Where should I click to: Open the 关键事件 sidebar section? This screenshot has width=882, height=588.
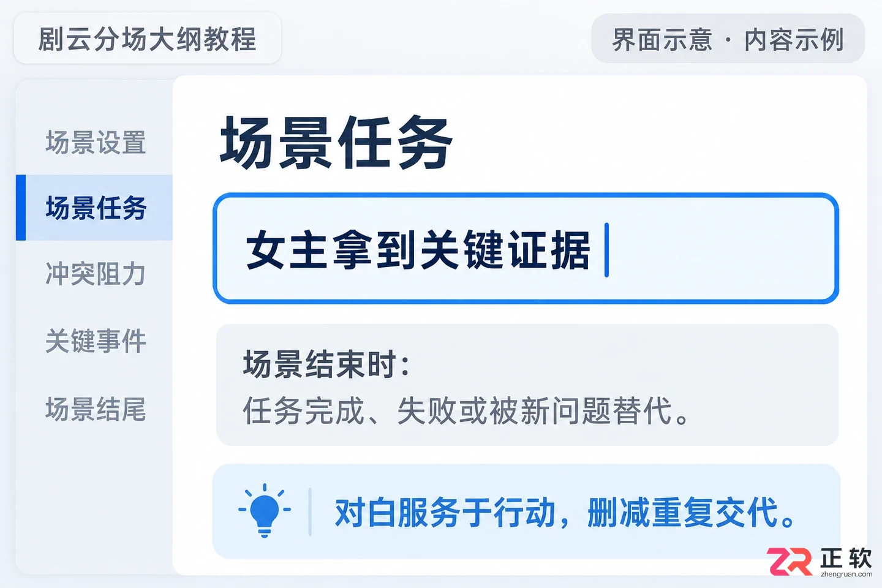coord(96,341)
